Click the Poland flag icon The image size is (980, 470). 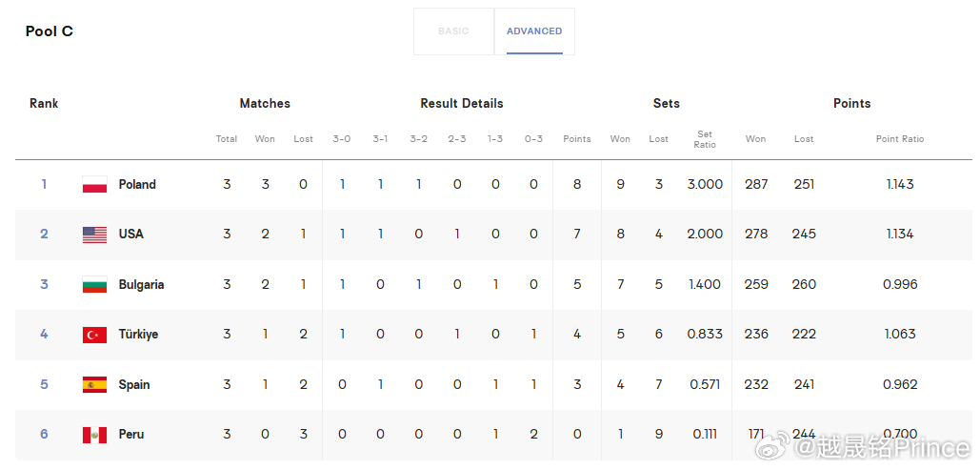(x=94, y=185)
